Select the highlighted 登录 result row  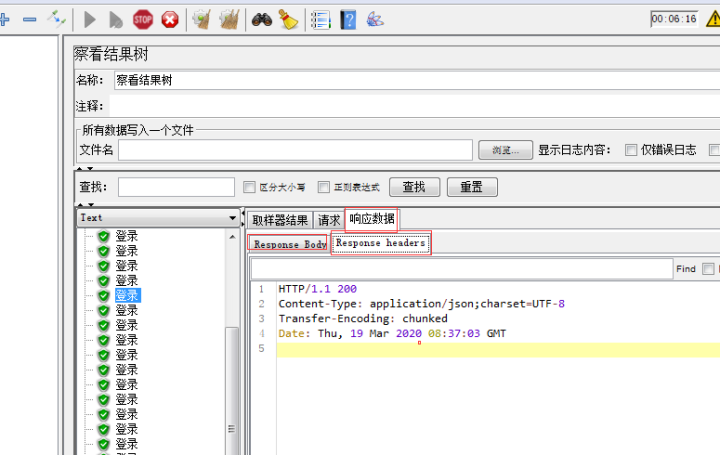tap(127, 295)
